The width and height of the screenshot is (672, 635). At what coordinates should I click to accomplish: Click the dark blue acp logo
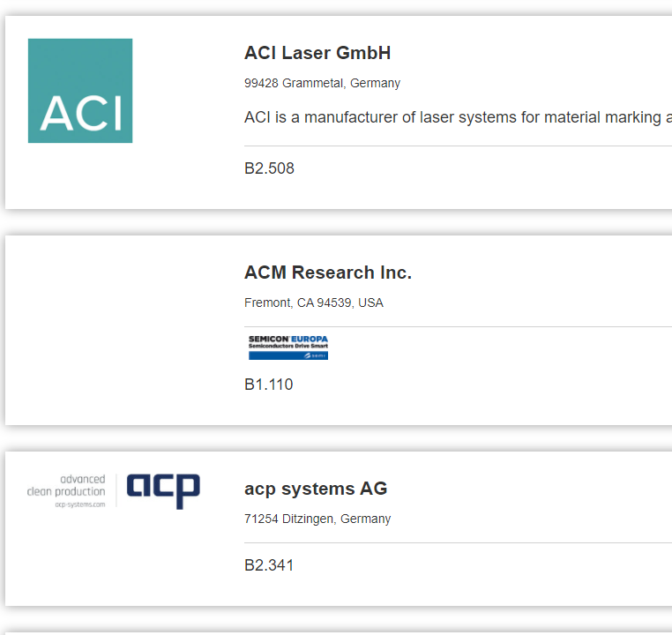tap(163, 491)
